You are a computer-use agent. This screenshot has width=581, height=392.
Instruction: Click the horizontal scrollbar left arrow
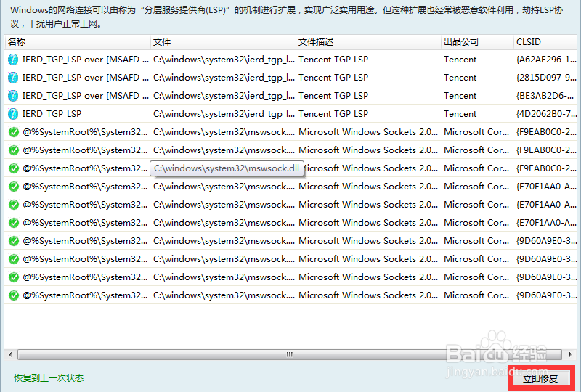(x=10, y=354)
